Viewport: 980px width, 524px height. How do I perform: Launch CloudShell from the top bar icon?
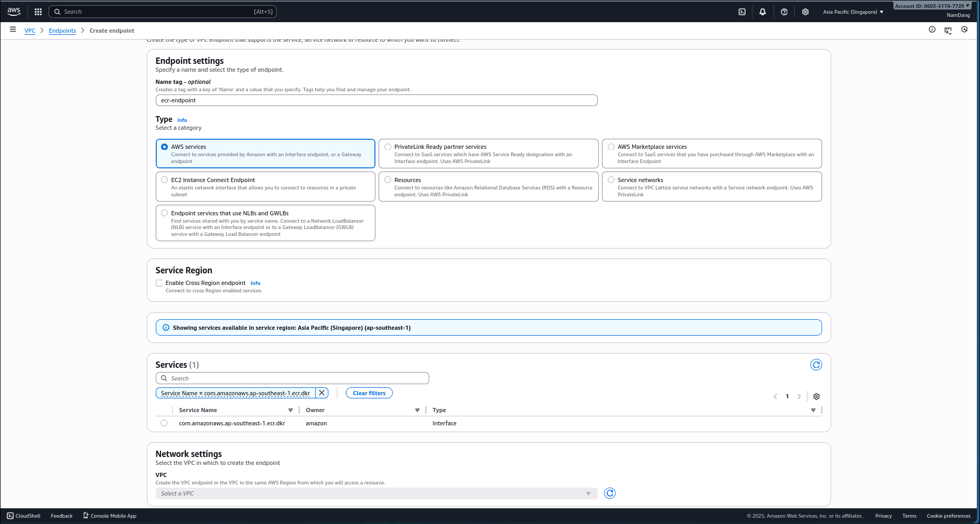[x=742, y=12]
